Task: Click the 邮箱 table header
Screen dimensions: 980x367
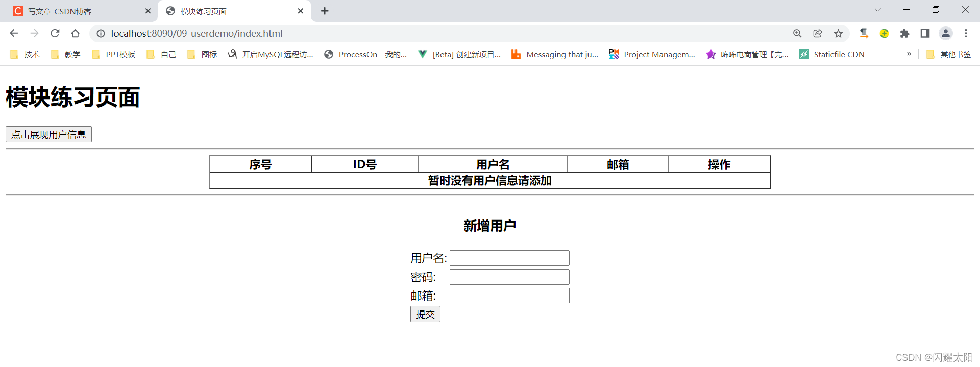Action: tap(618, 164)
